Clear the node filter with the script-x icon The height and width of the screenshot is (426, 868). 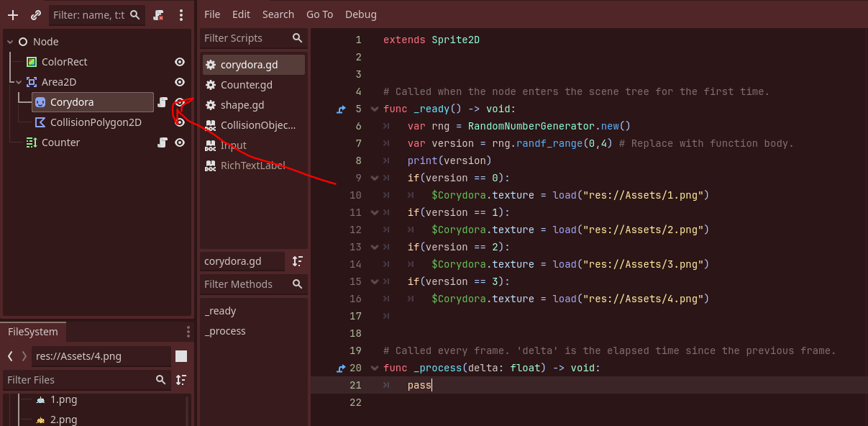coord(157,14)
